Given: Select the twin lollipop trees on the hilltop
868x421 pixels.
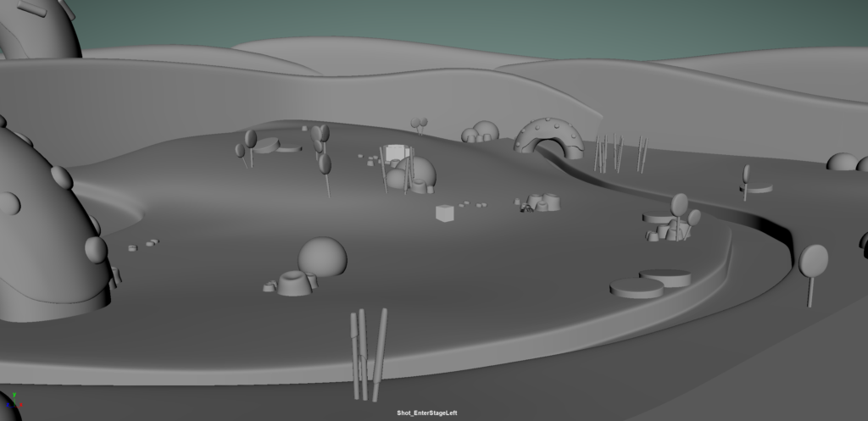Looking at the screenshot, I should 419,125.
